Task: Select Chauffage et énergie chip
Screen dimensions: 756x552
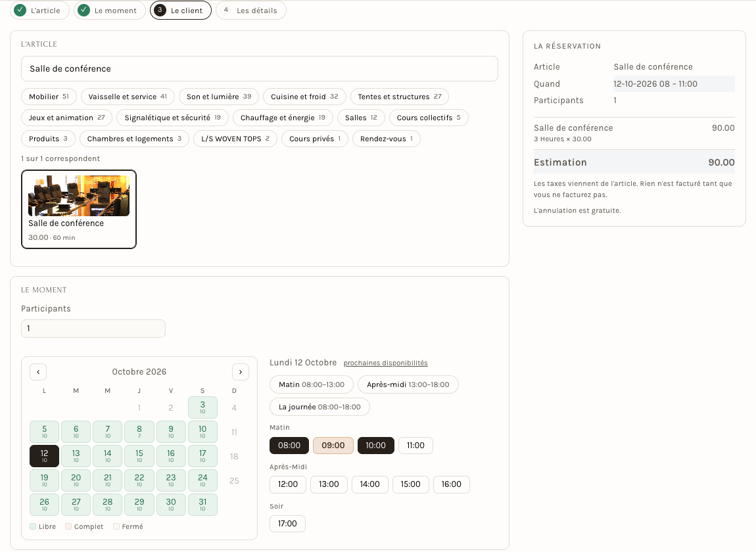Action: [283, 118]
